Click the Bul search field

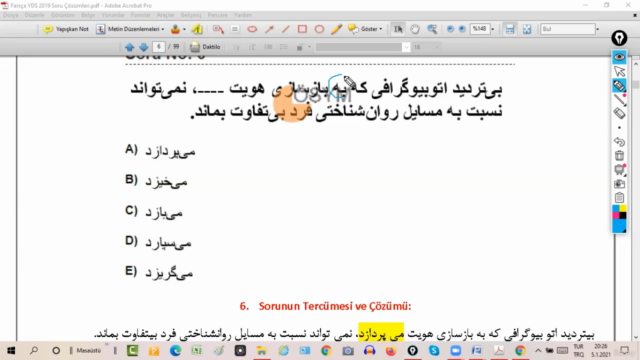(x=568, y=29)
